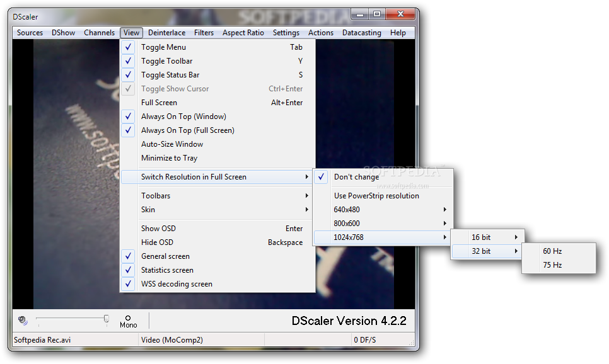Expand the Skin submenu
The width and height of the screenshot is (609, 364).
pos(217,210)
